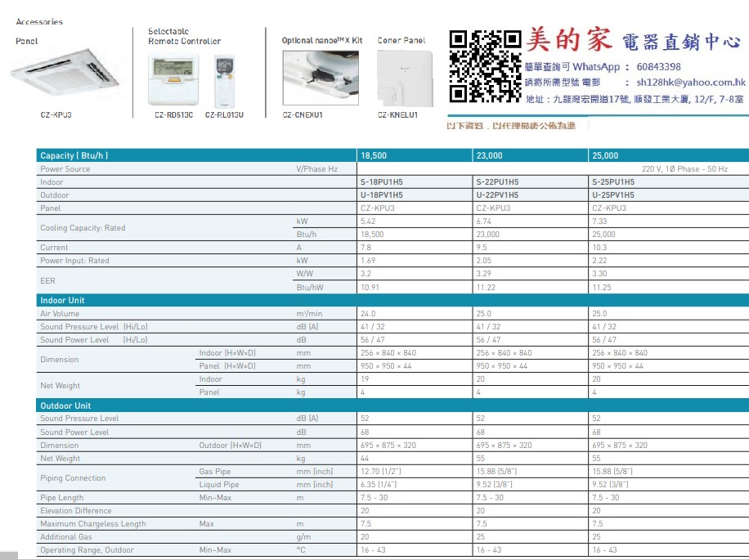Click the 10.91 EER Btu/hW value

(370, 288)
